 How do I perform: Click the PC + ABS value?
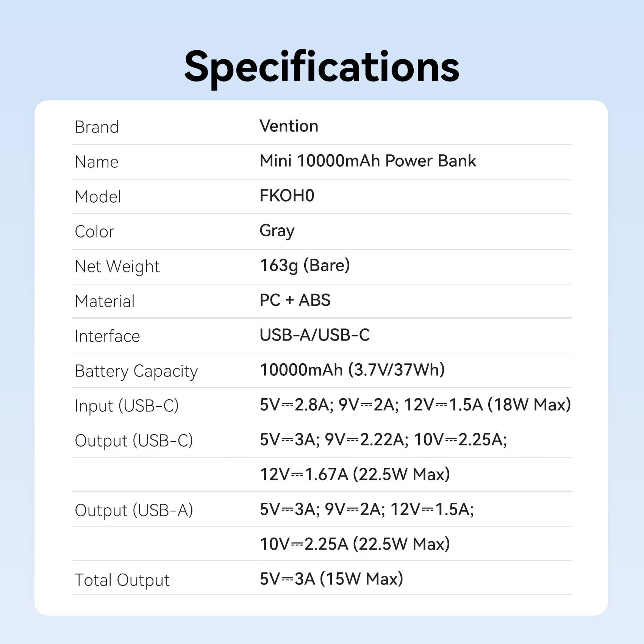(295, 300)
